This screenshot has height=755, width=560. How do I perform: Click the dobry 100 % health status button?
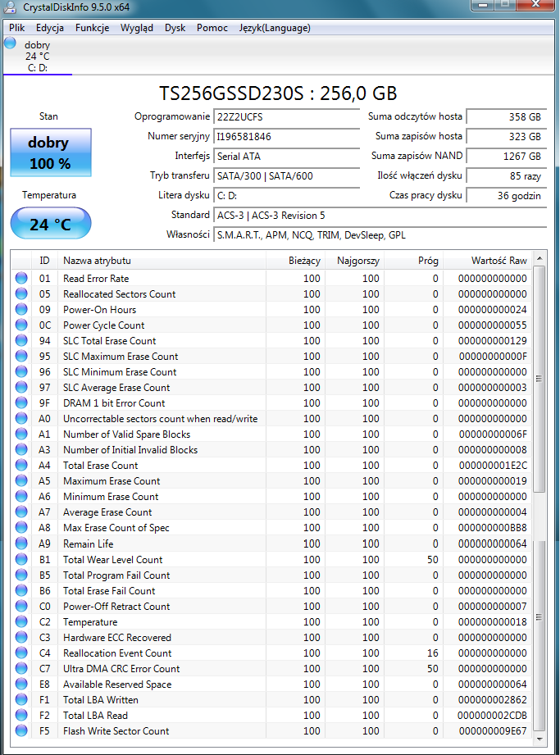click(x=51, y=152)
